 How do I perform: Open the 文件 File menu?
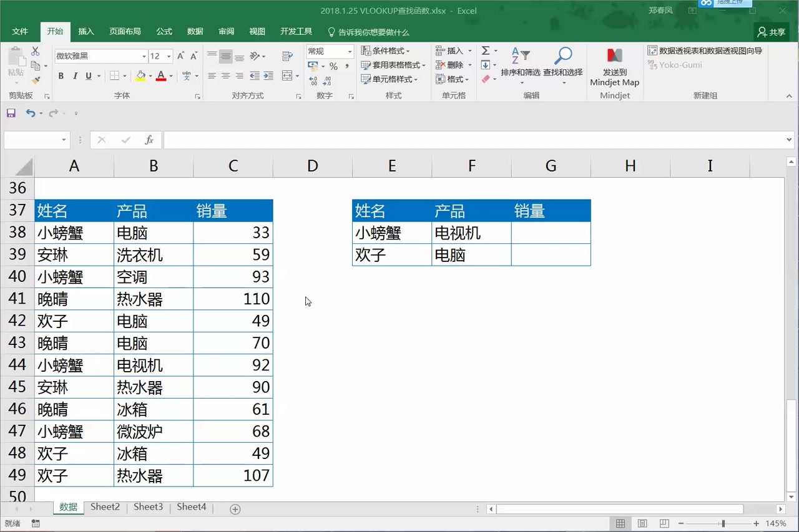[20, 32]
